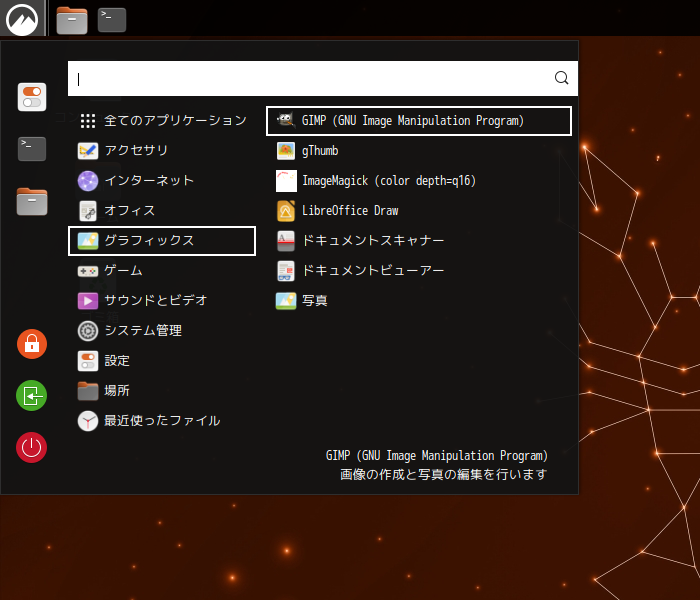The width and height of the screenshot is (700, 600).
Task: Click the サウンドとビデオ play icon
Action: (88, 300)
